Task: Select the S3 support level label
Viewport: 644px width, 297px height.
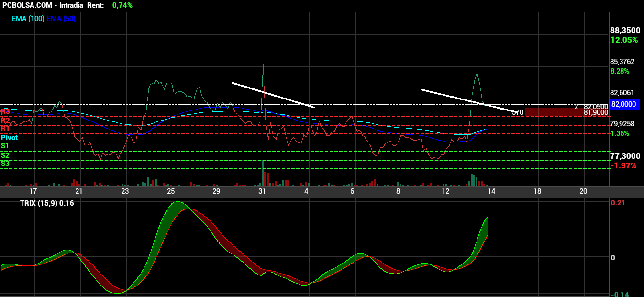Action: (5, 164)
